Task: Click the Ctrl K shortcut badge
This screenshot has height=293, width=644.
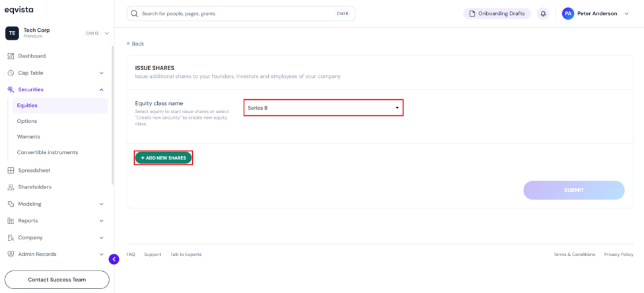Action: click(x=342, y=14)
